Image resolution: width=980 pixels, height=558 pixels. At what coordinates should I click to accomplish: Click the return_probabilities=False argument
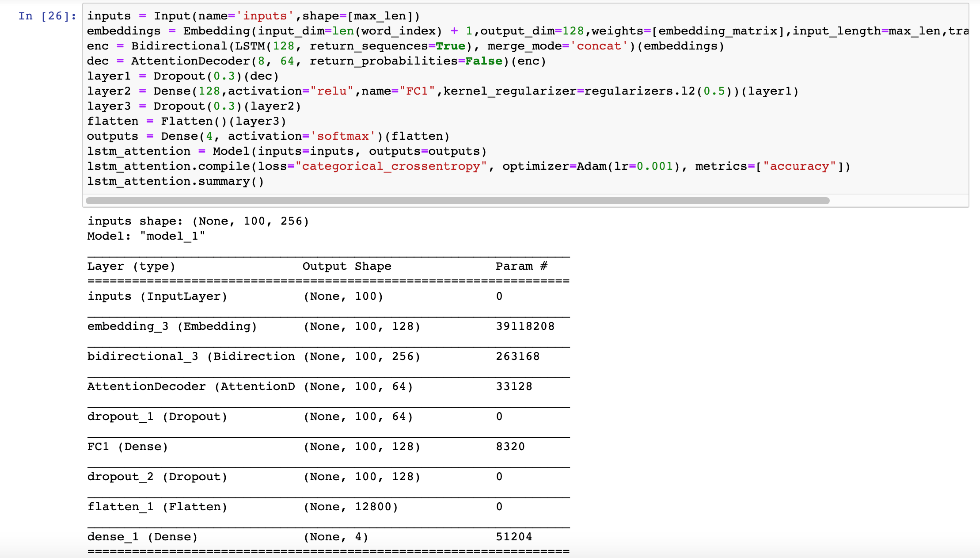point(406,61)
